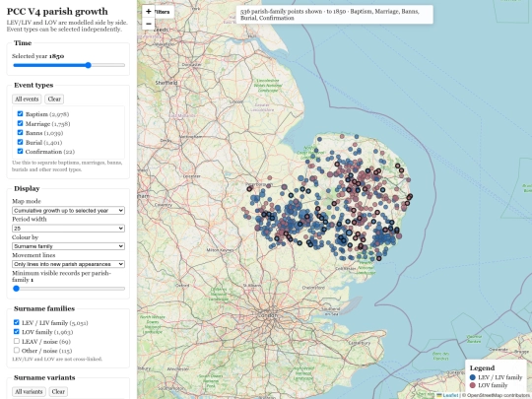Expand the Period width dropdown

click(x=68, y=229)
